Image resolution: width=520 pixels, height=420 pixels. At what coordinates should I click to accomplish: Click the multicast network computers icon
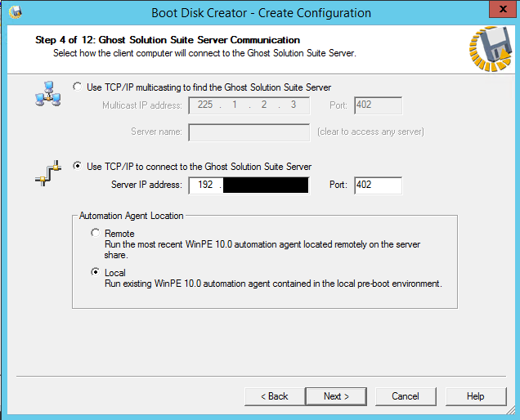point(48,94)
